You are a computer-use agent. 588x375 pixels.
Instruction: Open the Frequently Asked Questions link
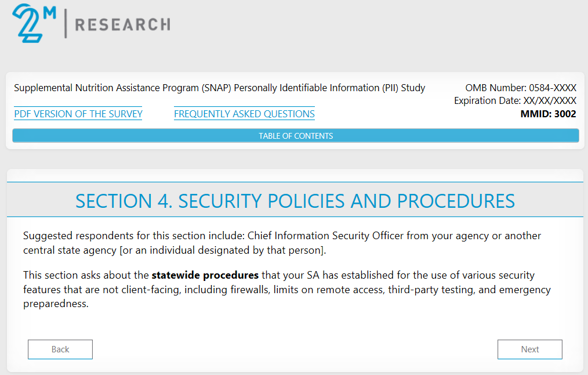(244, 114)
